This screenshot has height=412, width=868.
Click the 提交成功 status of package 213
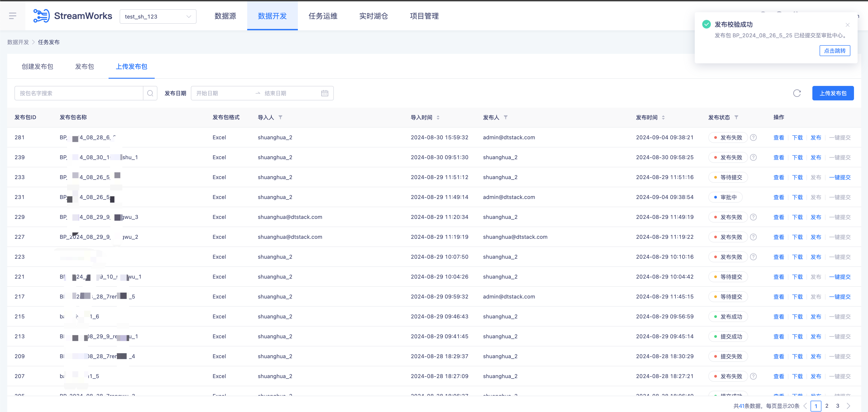click(728, 336)
